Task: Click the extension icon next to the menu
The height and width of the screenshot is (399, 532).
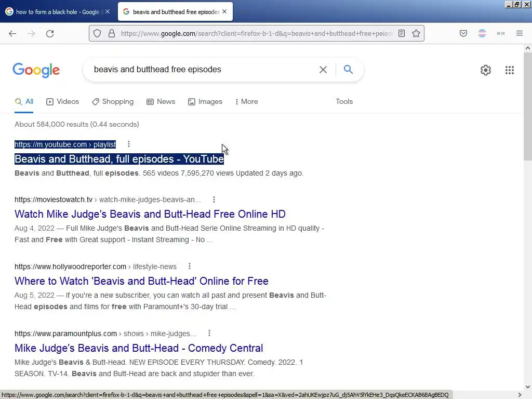Action: pos(501,33)
